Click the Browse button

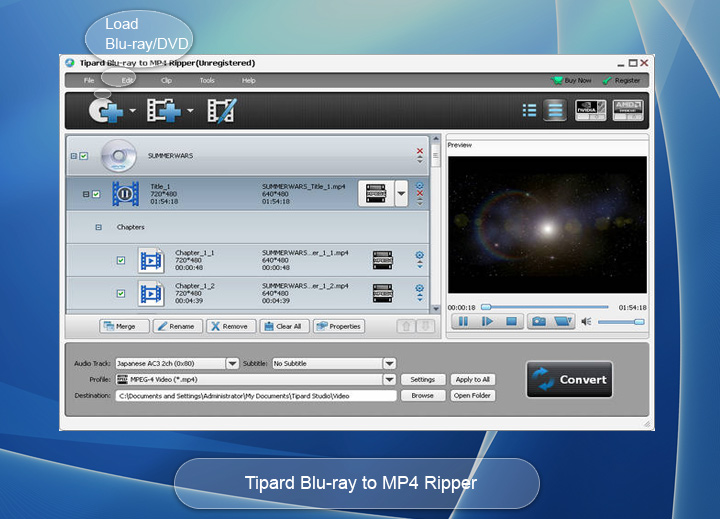pyautogui.click(x=423, y=395)
